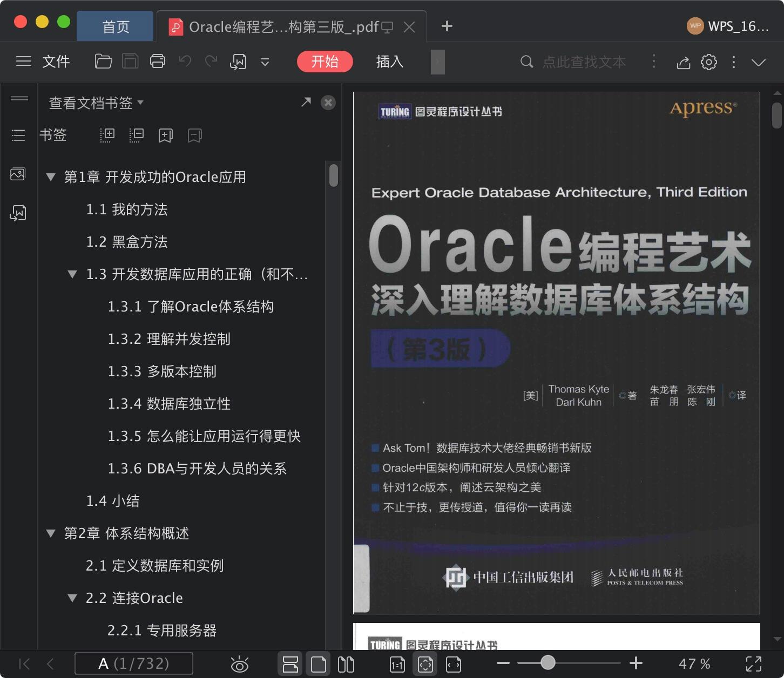
Task: Open the thumbnail image panel in sidebar
Action: (x=18, y=174)
